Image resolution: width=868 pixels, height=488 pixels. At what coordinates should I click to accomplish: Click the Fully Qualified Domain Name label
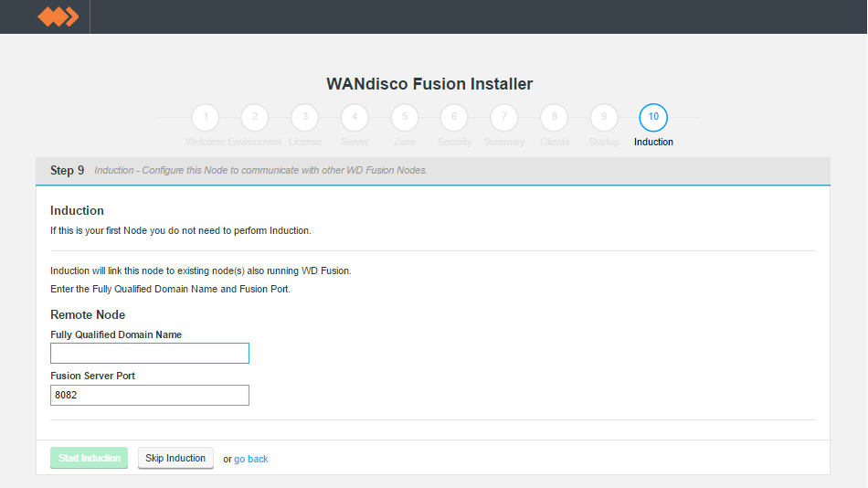click(x=116, y=334)
